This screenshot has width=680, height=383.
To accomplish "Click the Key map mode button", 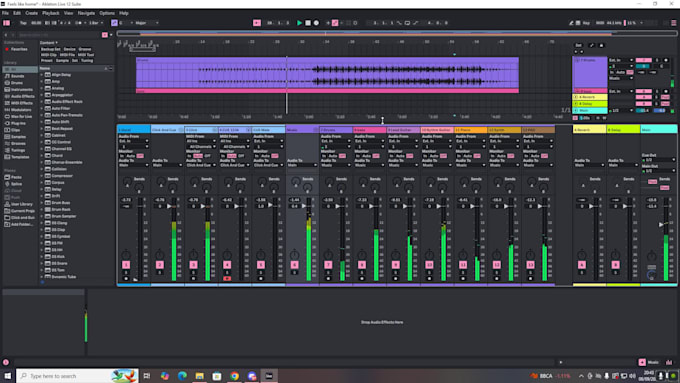I will (x=586, y=23).
